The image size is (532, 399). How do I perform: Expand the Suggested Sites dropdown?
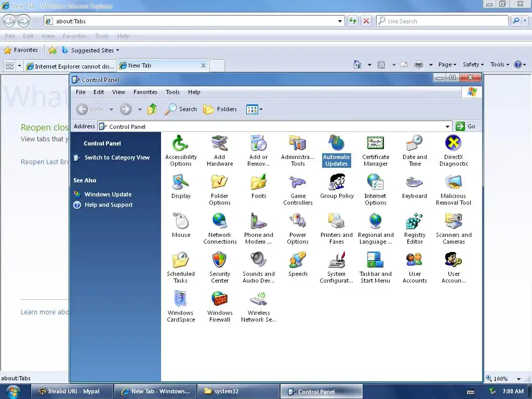click(x=118, y=50)
